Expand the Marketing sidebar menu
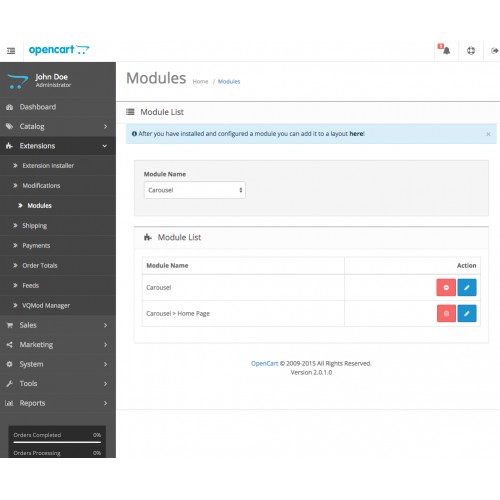500x500 pixels. (x=58, y=345)
